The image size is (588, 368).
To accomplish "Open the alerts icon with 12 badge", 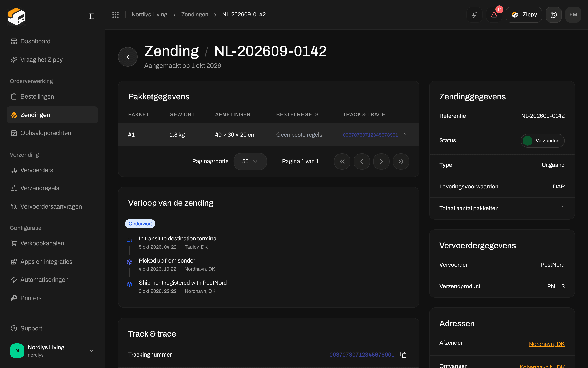I will (494, 15).
